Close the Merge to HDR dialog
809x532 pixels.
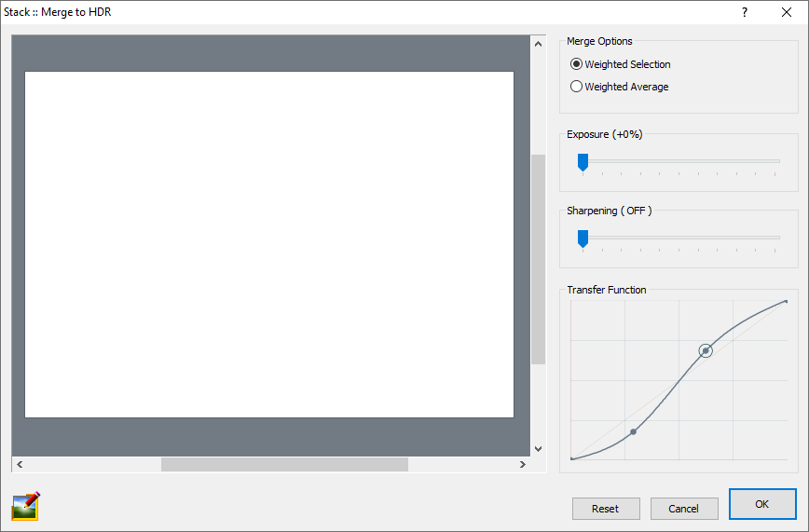tap(787, 12)
